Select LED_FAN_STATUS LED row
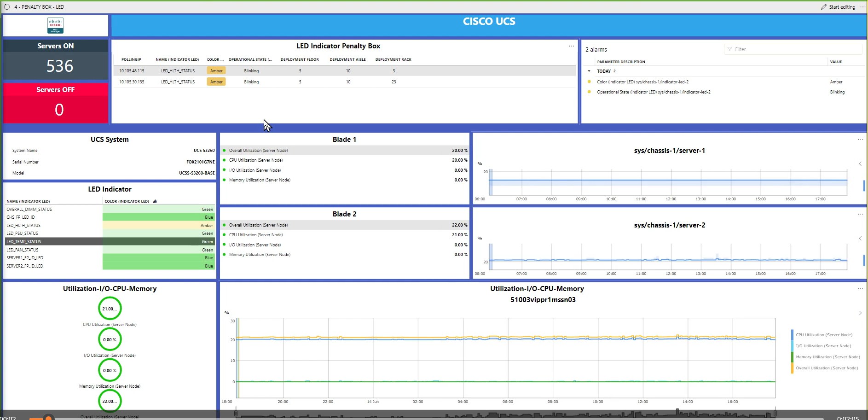Image resolution: width=868 pixels, height=420 pixels. click(110, 250)
